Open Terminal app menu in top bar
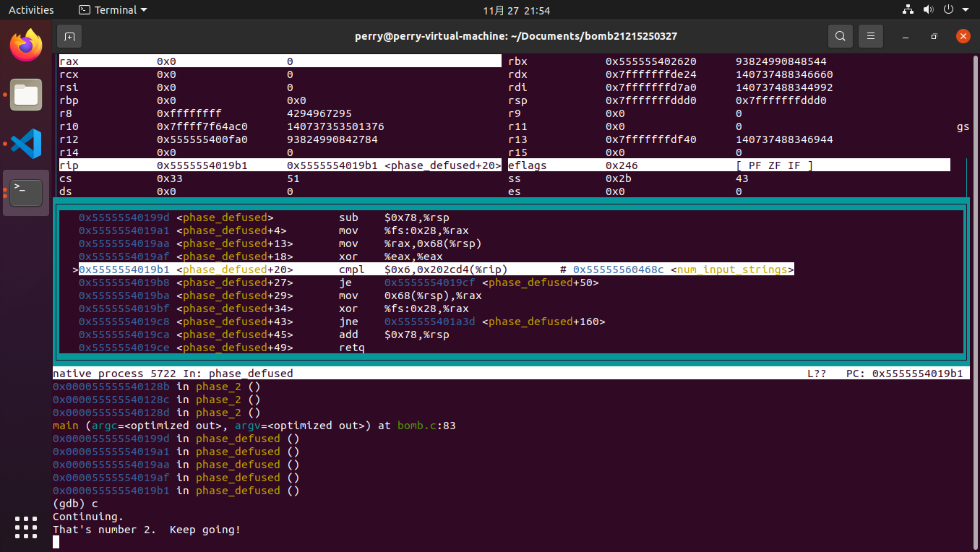The width and height of the screenshot is (980, 552). tap(112, 10)
